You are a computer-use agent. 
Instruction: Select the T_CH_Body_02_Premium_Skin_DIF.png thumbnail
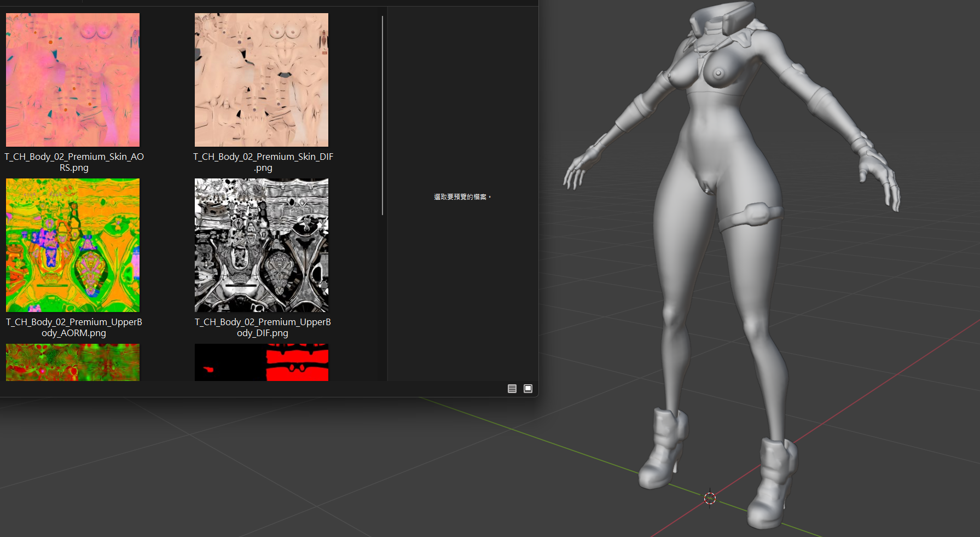coord(262,80)
